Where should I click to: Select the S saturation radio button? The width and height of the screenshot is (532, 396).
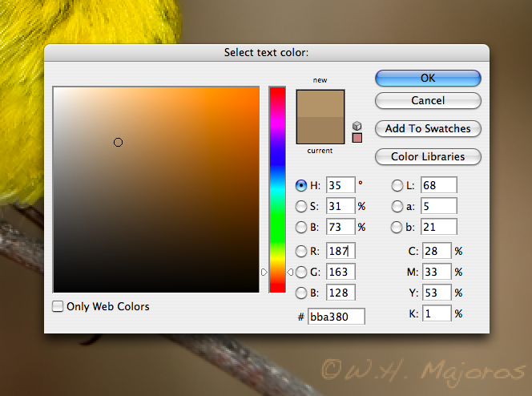point(301,206)
